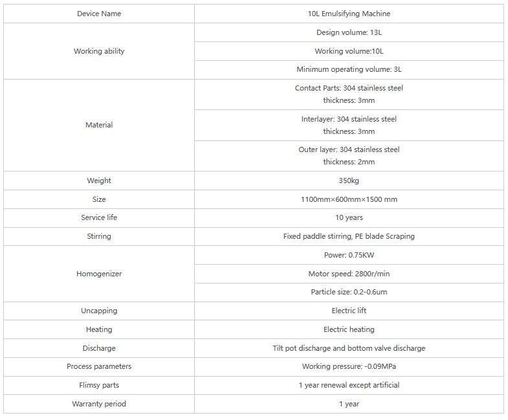
Task: Select the Outer layer stainless steel cell
Action: pos(349,155)
